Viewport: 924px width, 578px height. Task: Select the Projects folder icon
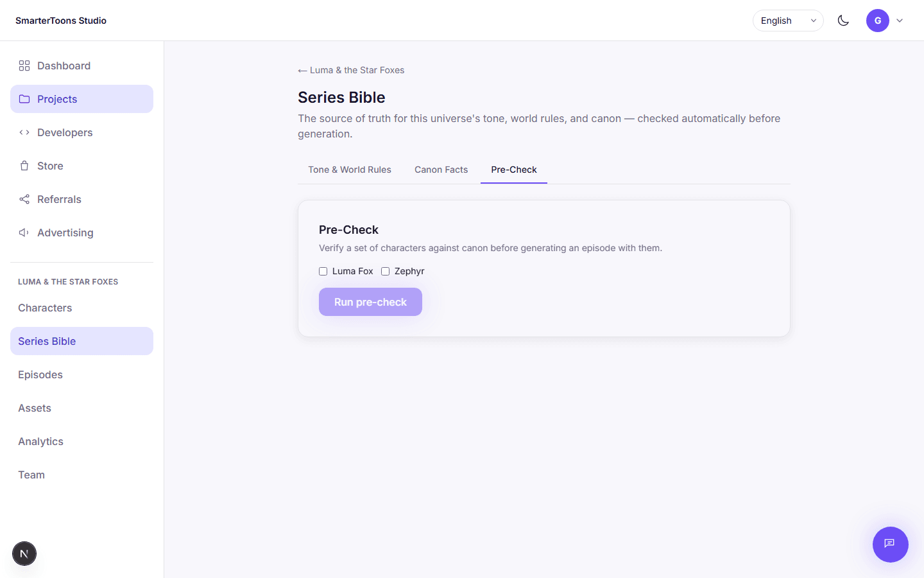pyautogui.click(x=24, y=99)
